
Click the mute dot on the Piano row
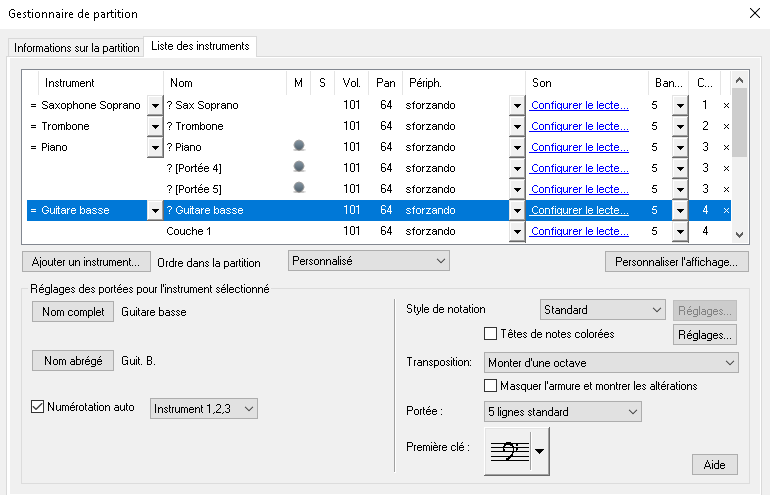click(298, 146)
